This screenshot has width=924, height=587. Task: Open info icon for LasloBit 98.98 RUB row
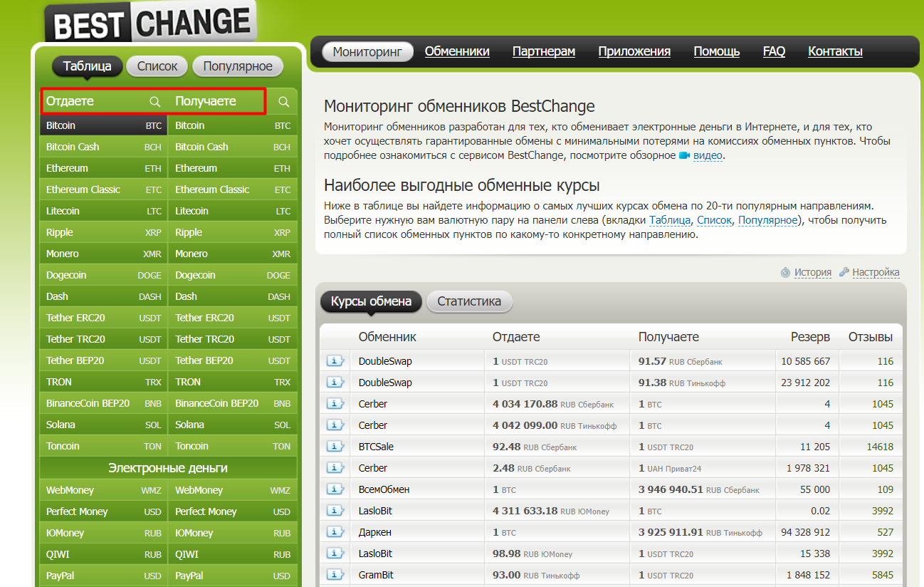tap(335, 554)
